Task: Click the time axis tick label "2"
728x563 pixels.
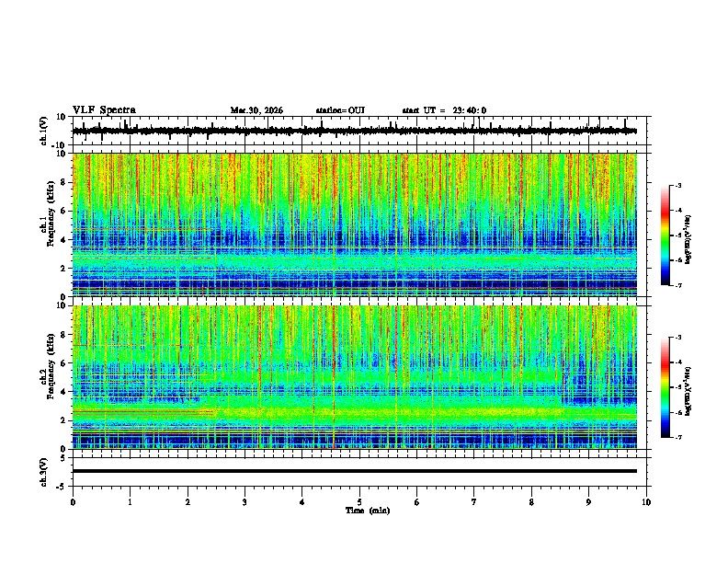Action: pos(188,502)
